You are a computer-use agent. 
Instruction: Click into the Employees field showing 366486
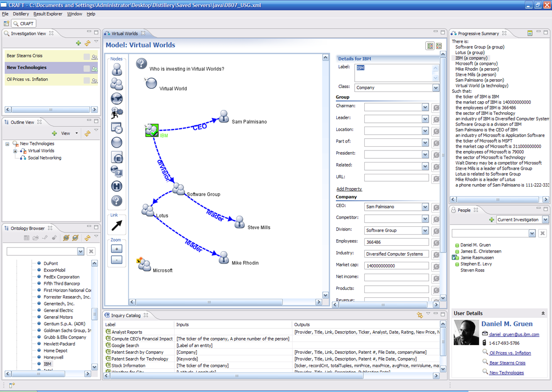(397, 242)
